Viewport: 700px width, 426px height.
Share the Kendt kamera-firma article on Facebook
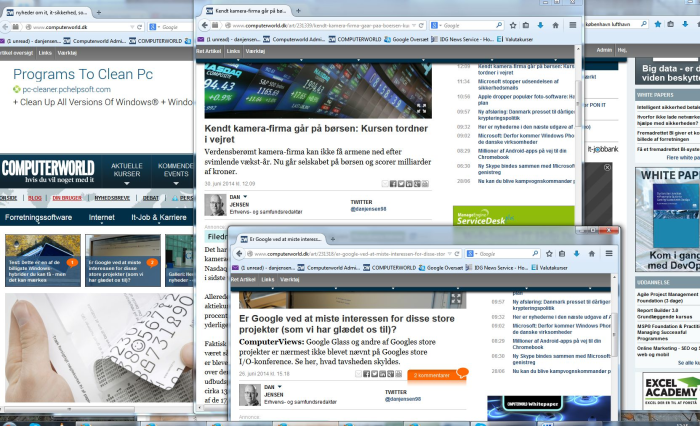tap(393, 184)
